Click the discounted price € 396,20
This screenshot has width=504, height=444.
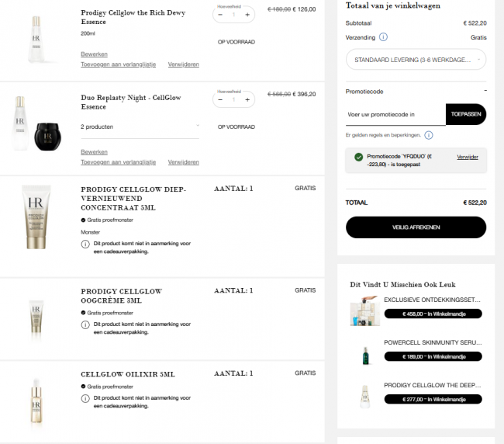[304, 94]
